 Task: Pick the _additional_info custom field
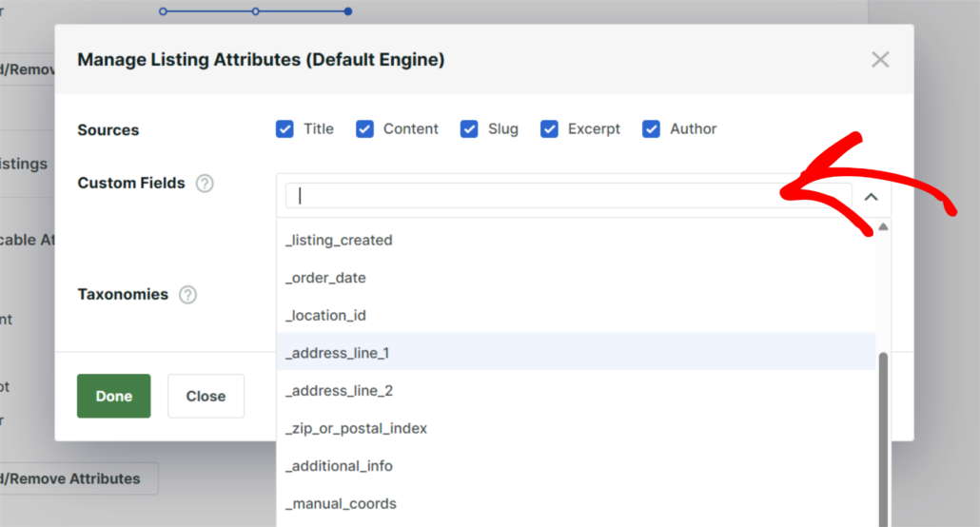(x=576, y=466)
